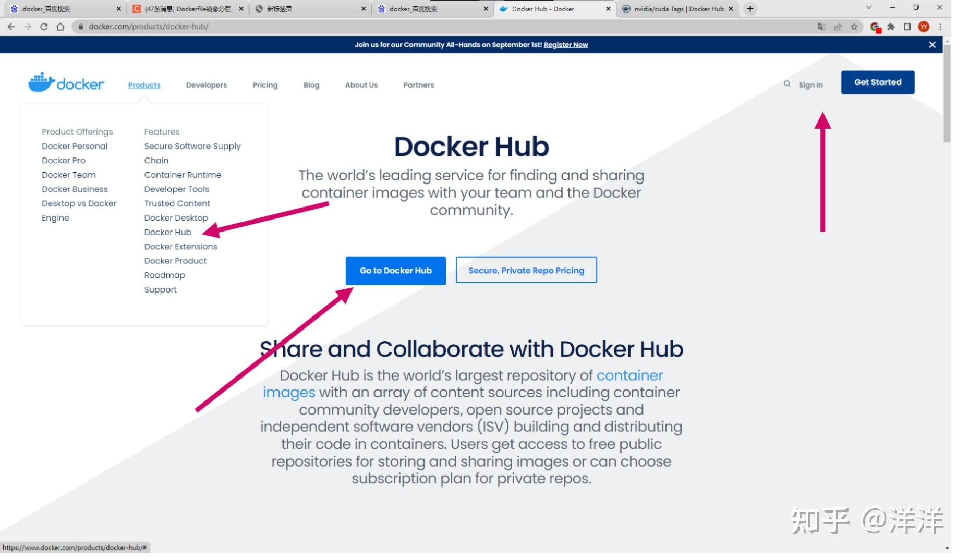Close the Dockerfile CSDN tab
This screenshot has height=560, width=969.
(241, 9)
